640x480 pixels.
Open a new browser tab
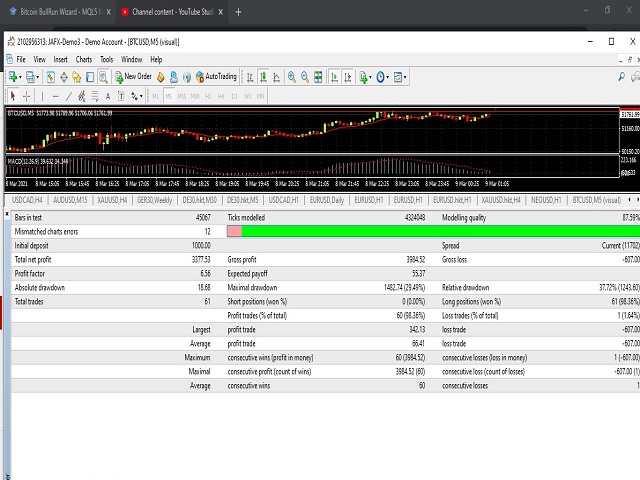click(238, 12)
